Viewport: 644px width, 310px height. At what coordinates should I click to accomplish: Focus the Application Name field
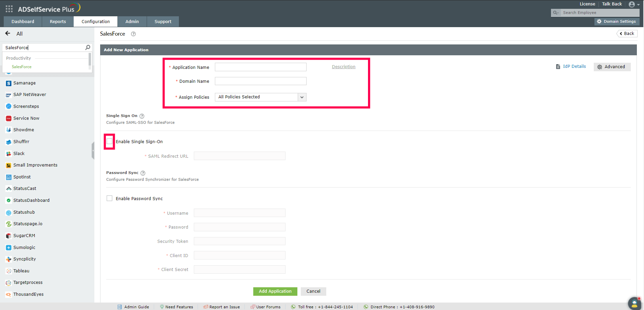(261, 67)
